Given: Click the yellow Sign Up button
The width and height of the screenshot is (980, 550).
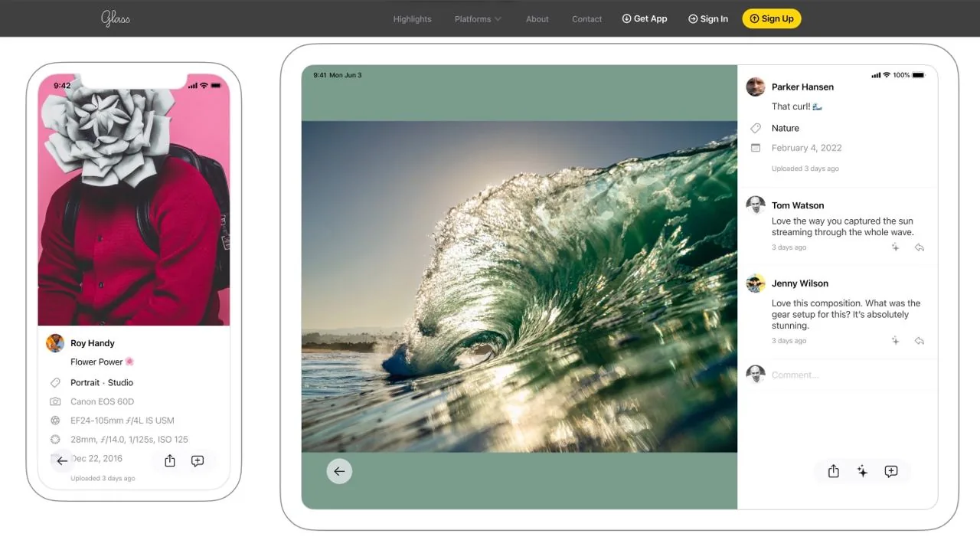Looking at the screenshot, I should click(772, 18).
